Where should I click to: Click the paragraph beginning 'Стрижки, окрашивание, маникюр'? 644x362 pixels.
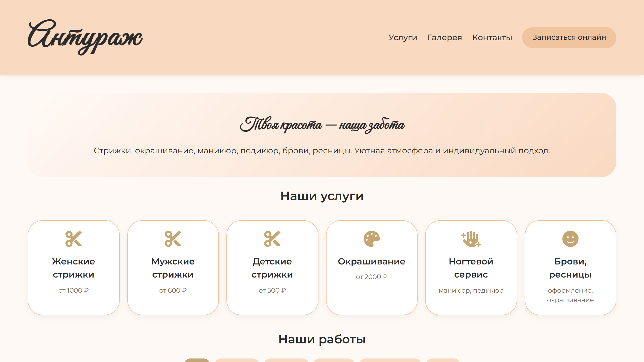coord(322,151)
